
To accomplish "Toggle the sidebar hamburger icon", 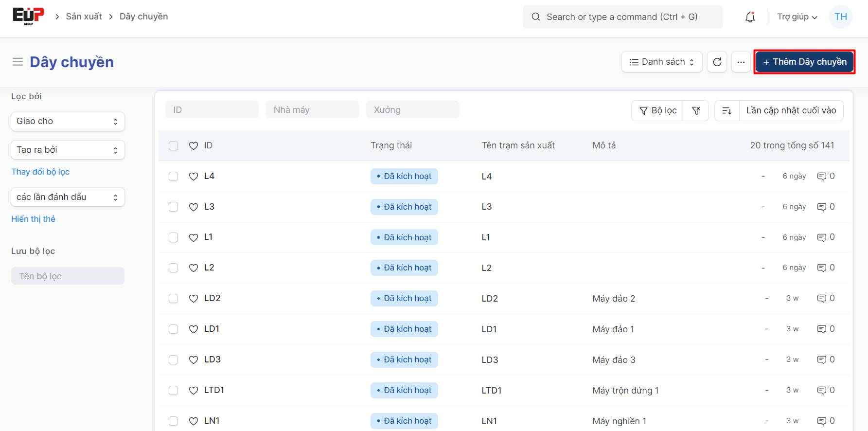I will click(x=18, y=62).
